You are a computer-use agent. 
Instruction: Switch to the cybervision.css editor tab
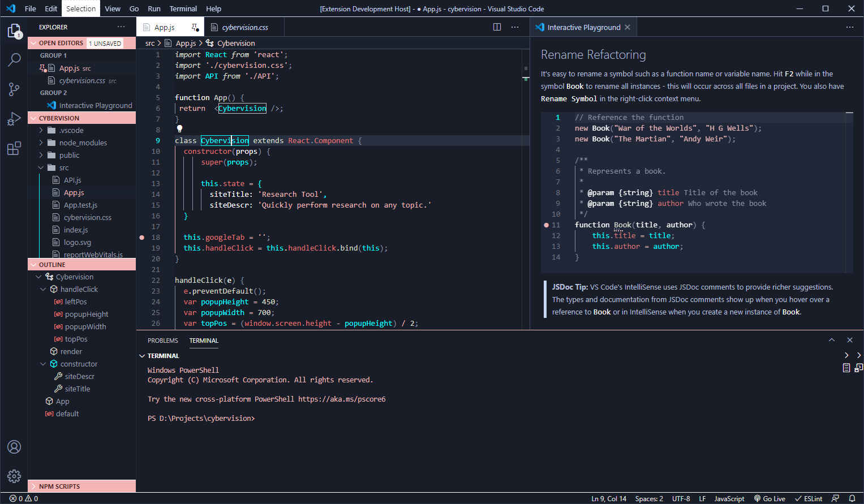click(244, 27)
